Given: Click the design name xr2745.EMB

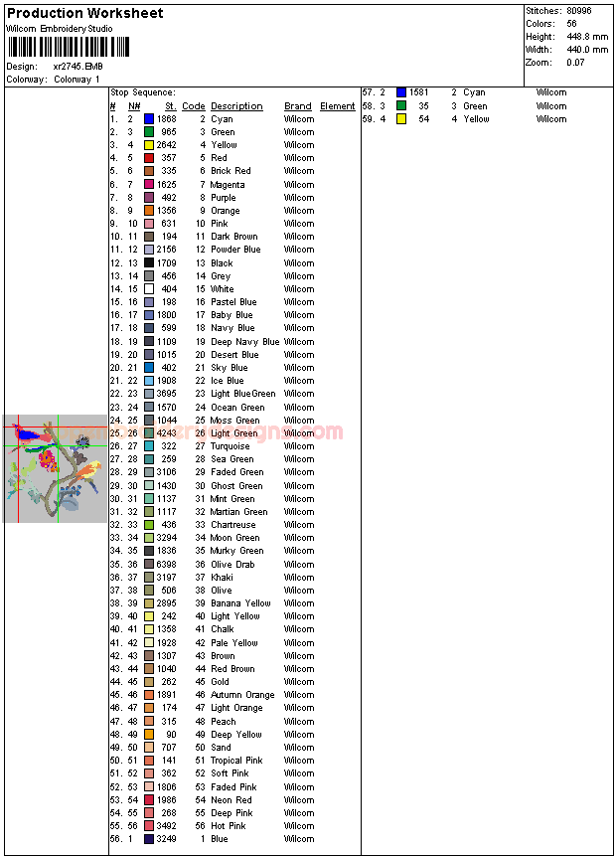Looking at the screenshot, I should 78,67.
